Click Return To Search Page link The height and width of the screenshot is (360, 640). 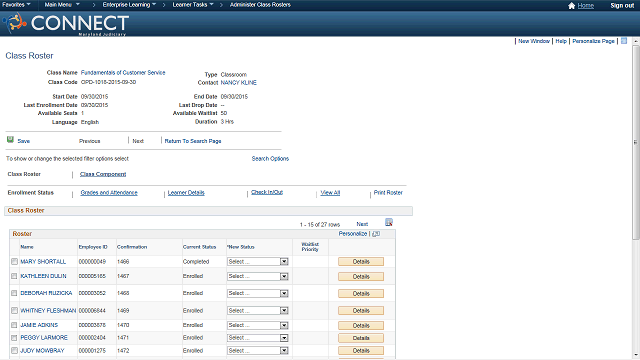193,141
